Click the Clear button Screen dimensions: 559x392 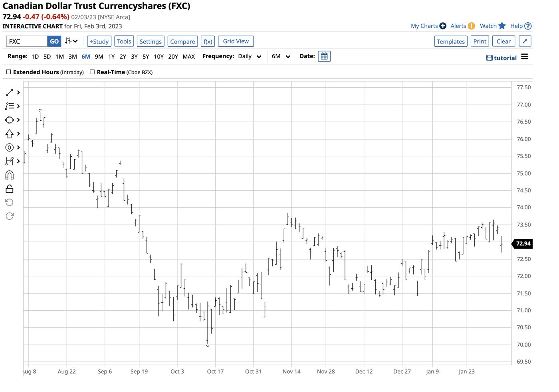pyautogui.click(x=503, y=41)
